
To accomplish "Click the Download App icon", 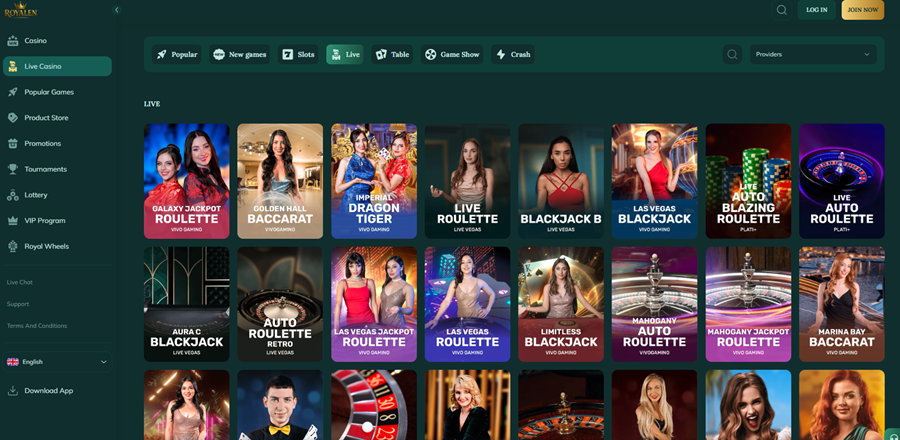I will 13,391.
